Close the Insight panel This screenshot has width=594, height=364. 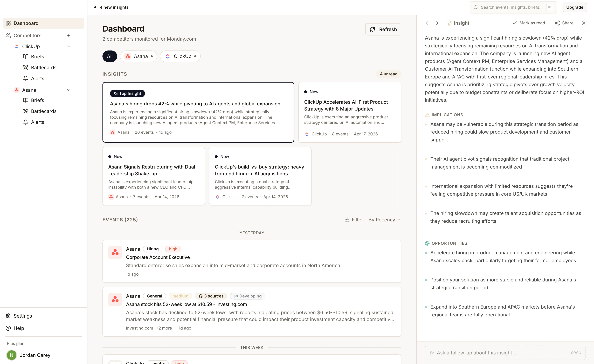584,23
